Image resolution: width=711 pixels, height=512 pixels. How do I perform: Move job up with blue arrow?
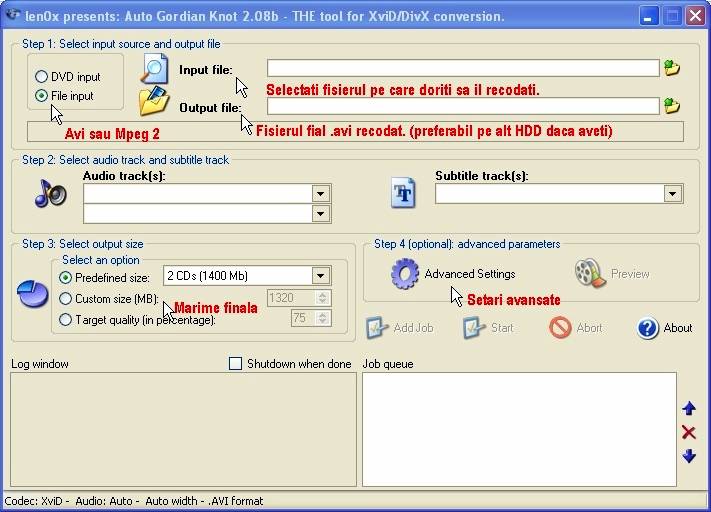688,408
